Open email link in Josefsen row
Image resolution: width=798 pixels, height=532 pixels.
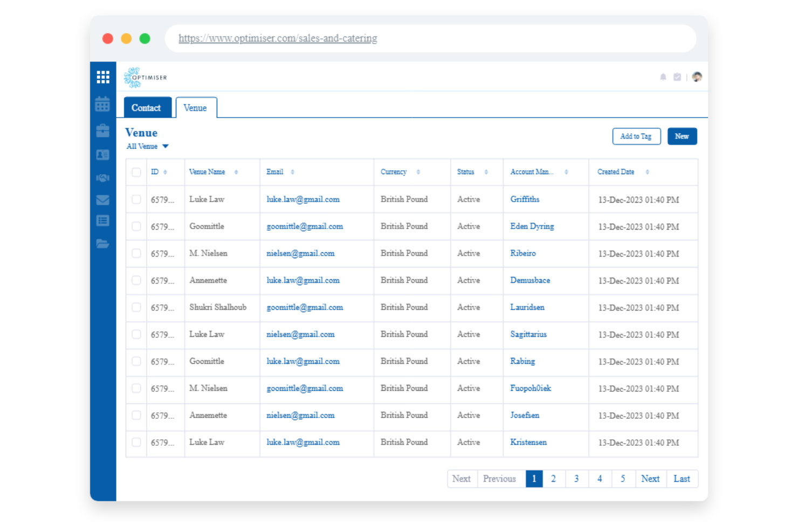[x=300, y=416]
